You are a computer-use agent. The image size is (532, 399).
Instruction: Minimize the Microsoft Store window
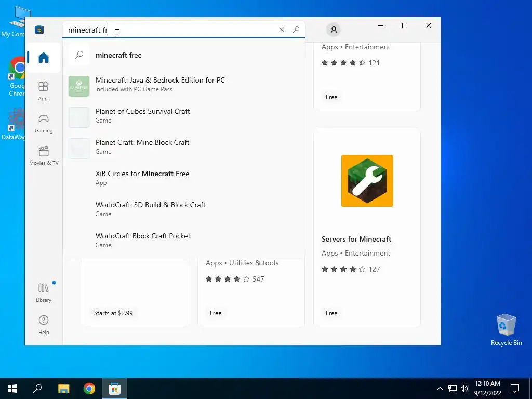(381, 25)
